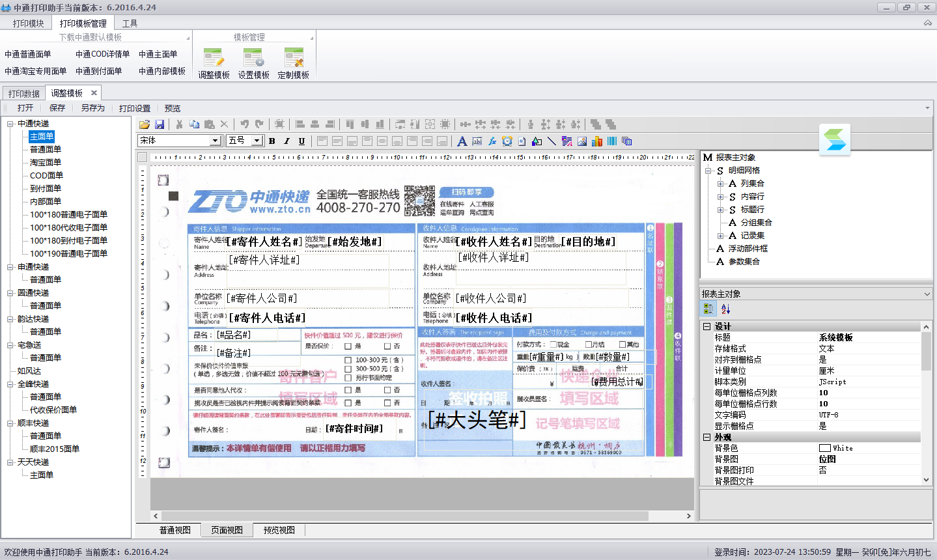
Task: Select 100*180普通电子面单 in the tree
Action: 68,215
